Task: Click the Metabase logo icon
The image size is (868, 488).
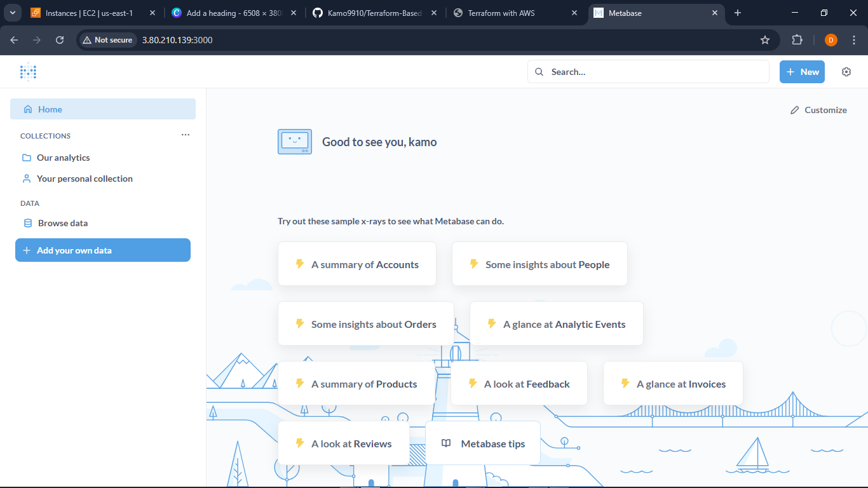Action: point(28,72)
